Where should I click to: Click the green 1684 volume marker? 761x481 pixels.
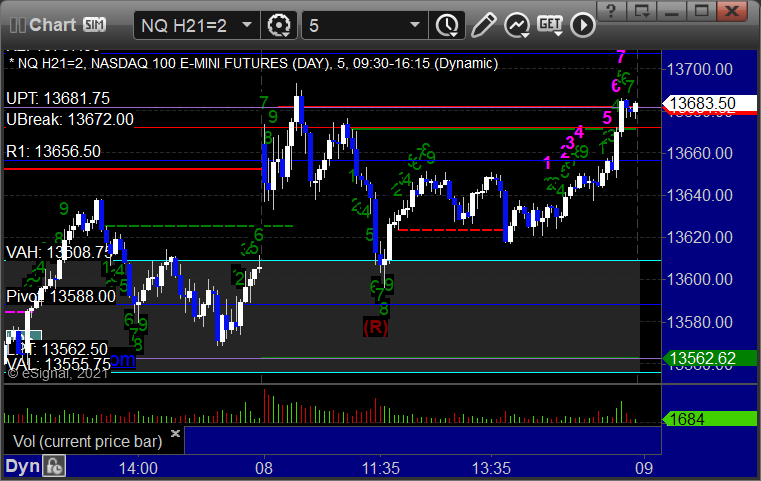[710, 419]
